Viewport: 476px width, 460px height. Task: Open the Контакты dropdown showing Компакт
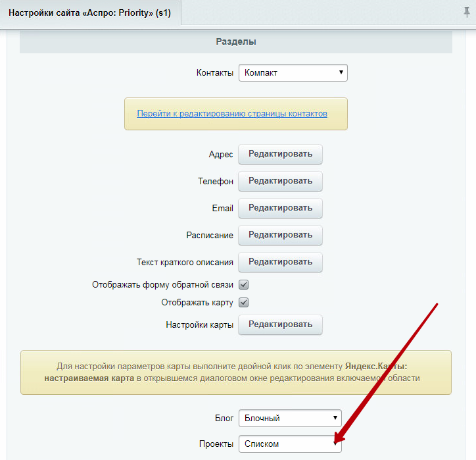coord(293,72)
